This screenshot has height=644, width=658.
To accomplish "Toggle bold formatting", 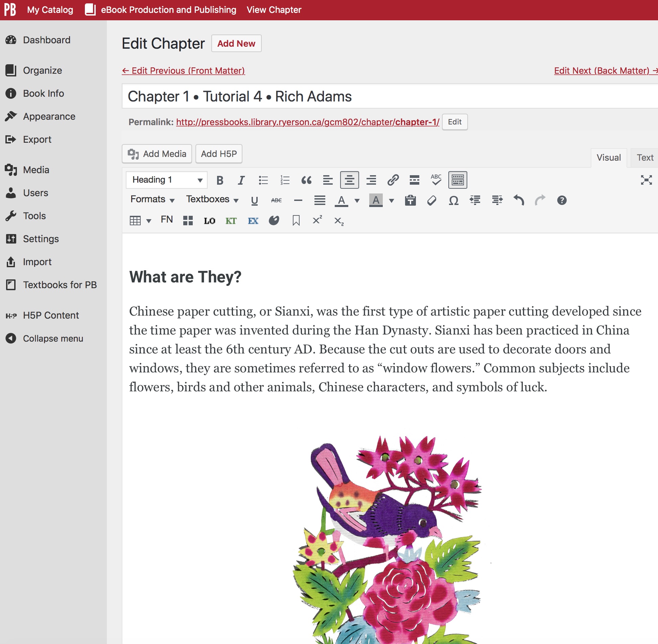I will (220, 180).
